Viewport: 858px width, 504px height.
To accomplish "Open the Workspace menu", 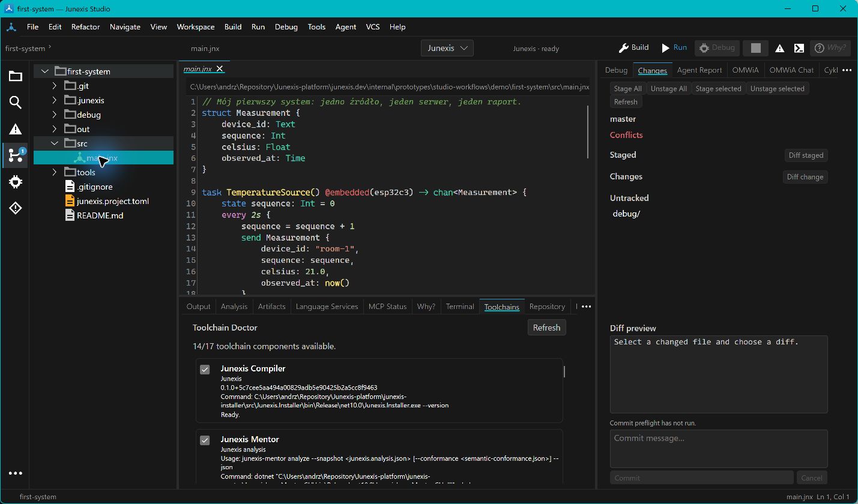I will [x=196, y=27].
